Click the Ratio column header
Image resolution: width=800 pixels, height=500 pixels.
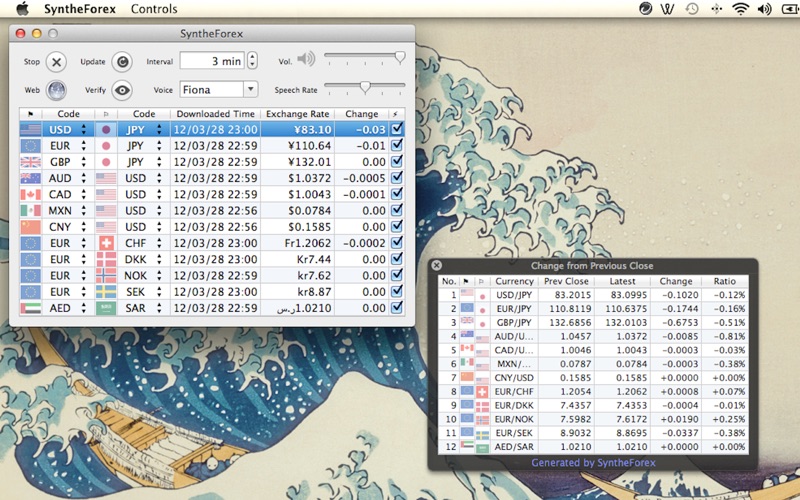click(x=724, y=281)
